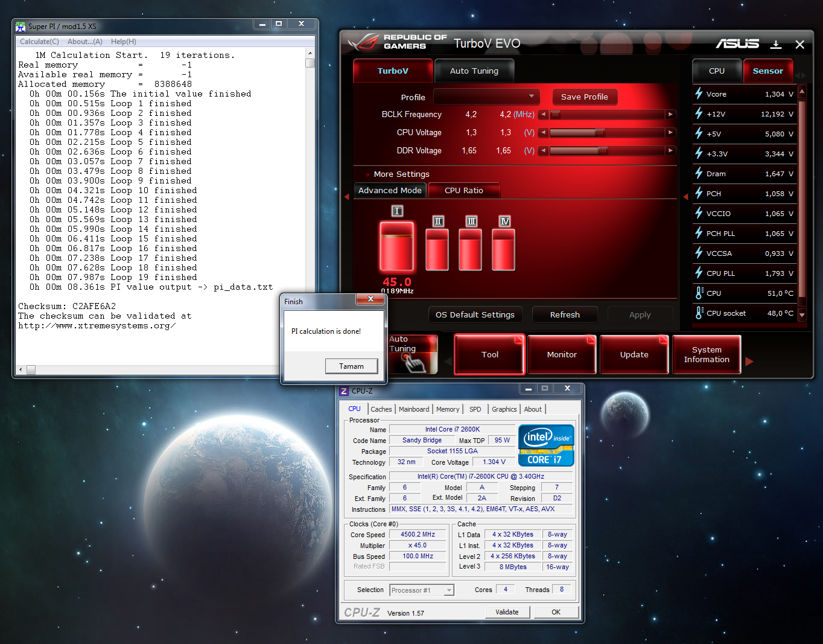Increase BCLK Frequency with right arrow
Screen dimensions: 823x644
coord(670,114)
